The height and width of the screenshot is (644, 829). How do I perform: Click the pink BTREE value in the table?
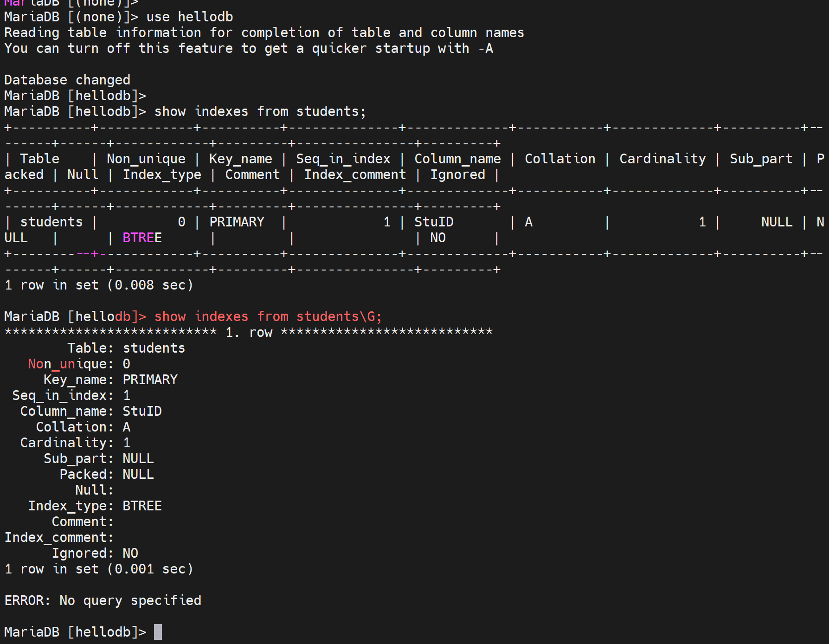click(x=142, y=238)
